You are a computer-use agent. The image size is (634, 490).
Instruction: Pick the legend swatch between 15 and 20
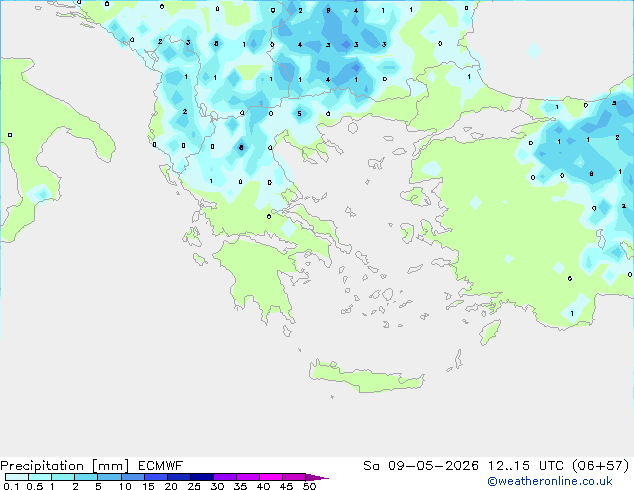click(156, 477)
